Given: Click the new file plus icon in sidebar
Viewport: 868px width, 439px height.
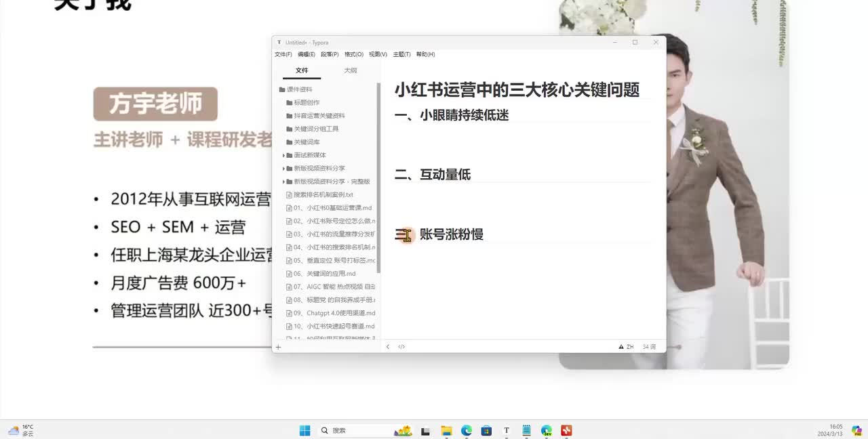Looking at the screenshot, I should [x=278, y=347].
